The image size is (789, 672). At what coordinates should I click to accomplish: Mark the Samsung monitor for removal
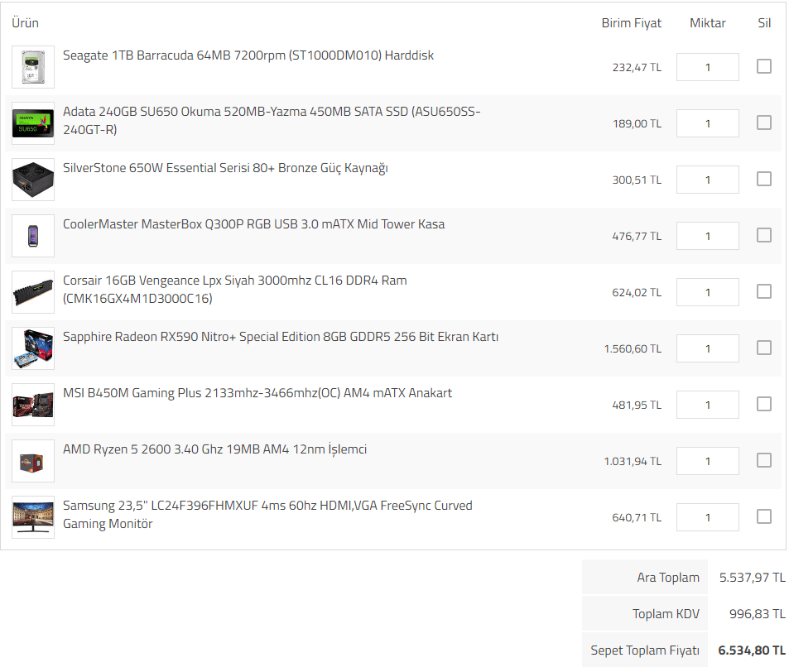pyautogui.click(x=763, y=516)
